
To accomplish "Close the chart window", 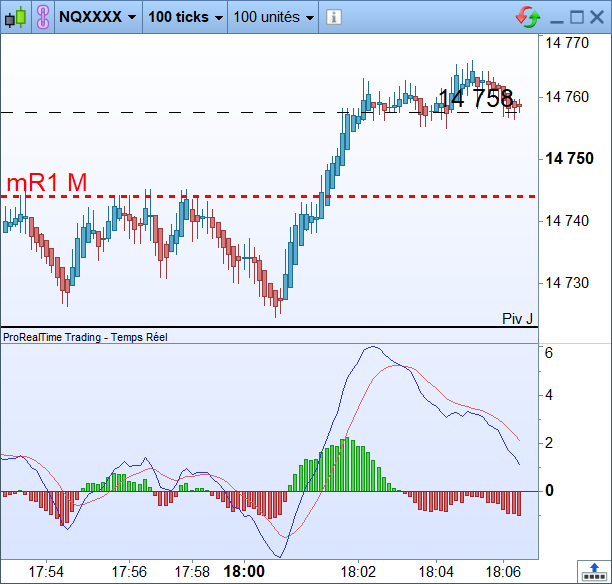I will (597, 17).
